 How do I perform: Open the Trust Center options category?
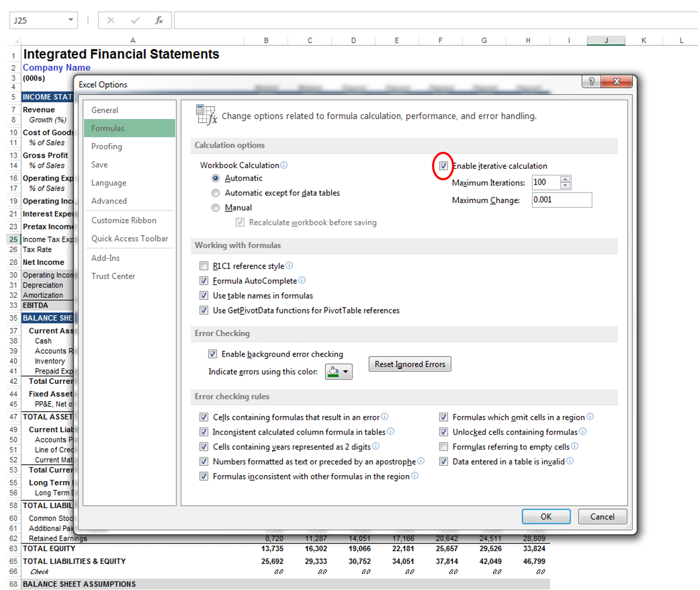(130, 276)
